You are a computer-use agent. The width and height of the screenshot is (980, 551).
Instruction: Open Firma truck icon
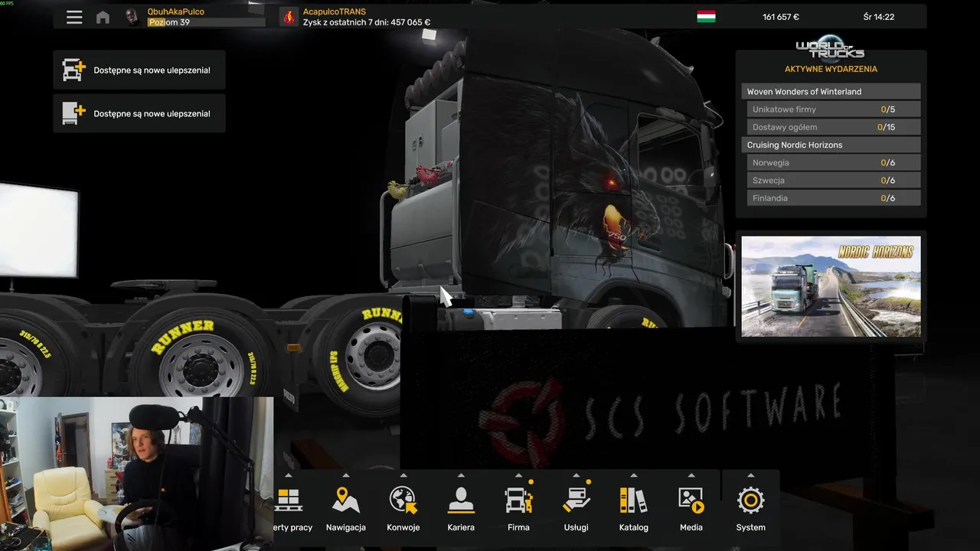click(518, 500)
